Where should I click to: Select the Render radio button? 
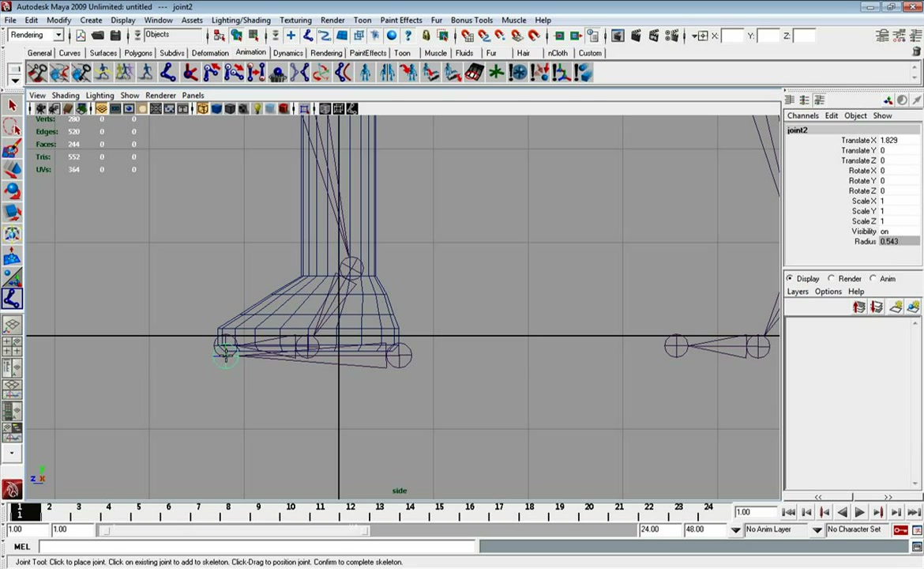click(x=831, y=278)
